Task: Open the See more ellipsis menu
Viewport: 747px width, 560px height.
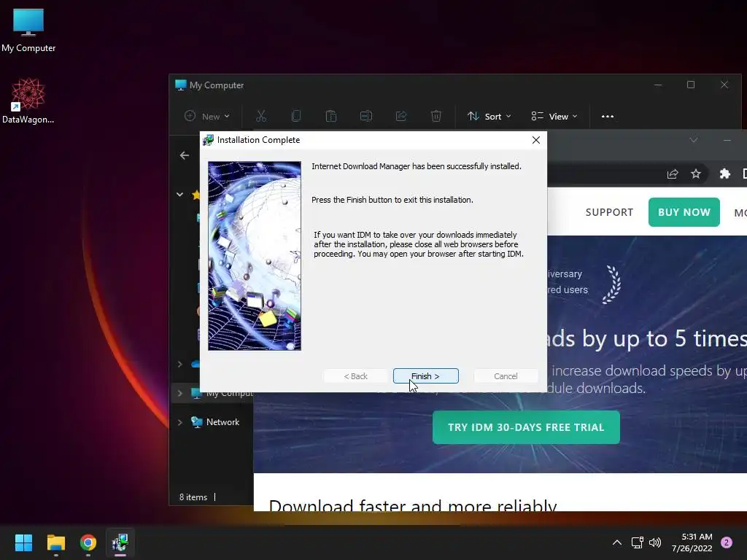Action: click(608, 116)
